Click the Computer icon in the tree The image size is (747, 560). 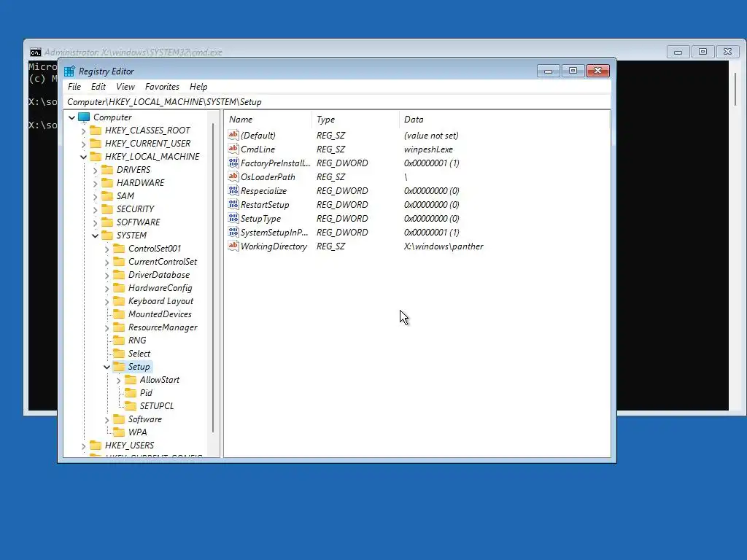tap(85, 117)
